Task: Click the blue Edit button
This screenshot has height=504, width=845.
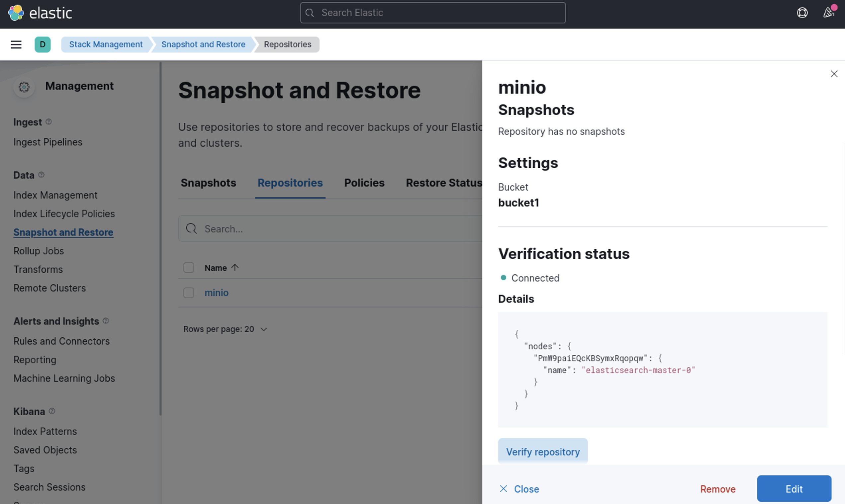Action: [x=794, y=488]
